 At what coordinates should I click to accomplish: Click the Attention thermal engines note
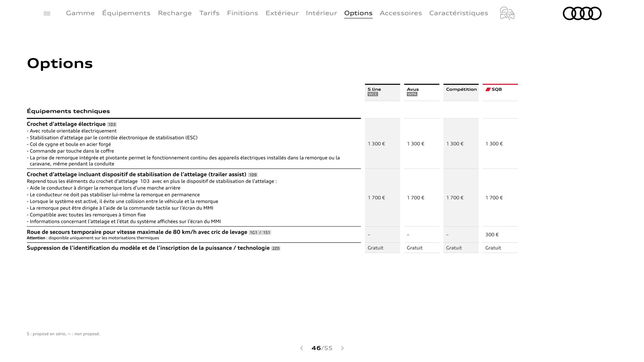coord(93,238)
